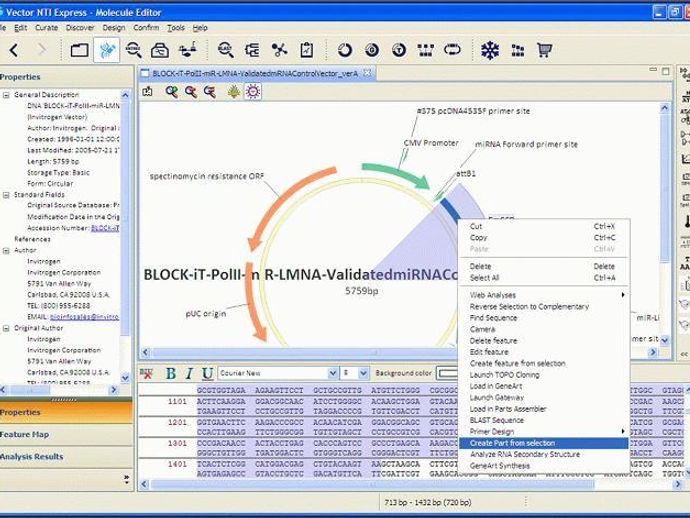Viewport: 690px width, 518px height.
Task: Open the toolbox icon in toolbar
Action: click(160, 51)
